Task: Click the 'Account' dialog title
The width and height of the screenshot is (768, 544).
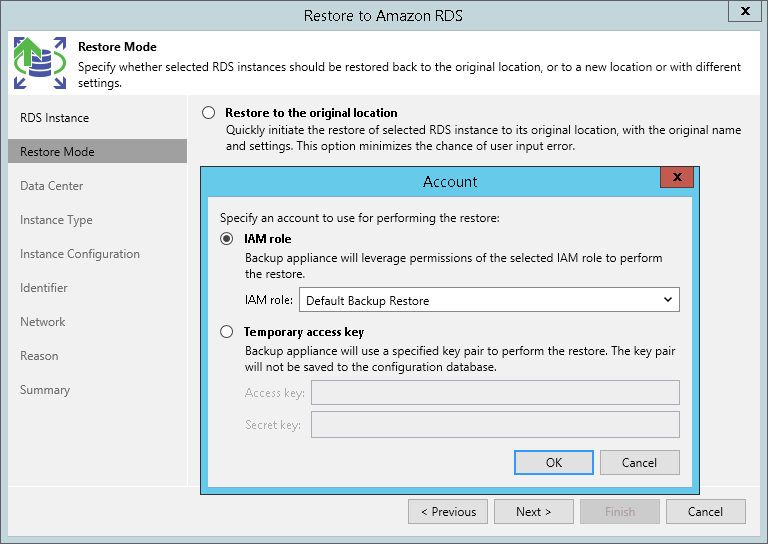Action: coord(450,182)
